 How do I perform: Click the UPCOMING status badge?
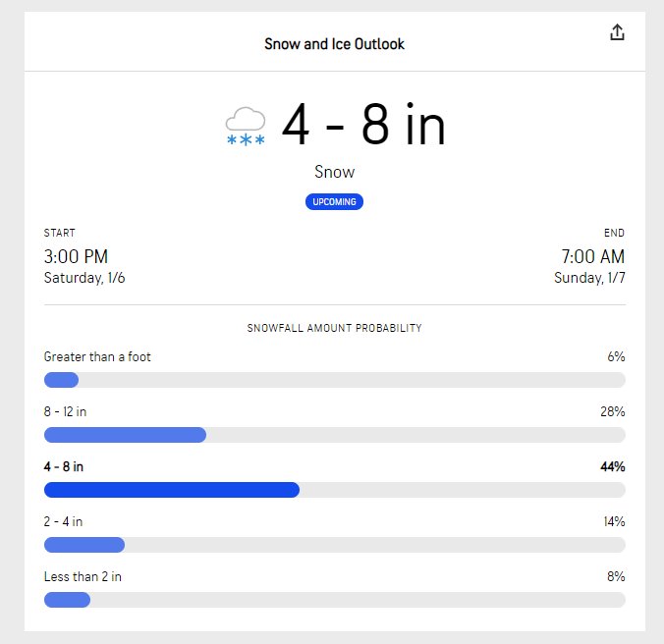click(x=334, y=202)
